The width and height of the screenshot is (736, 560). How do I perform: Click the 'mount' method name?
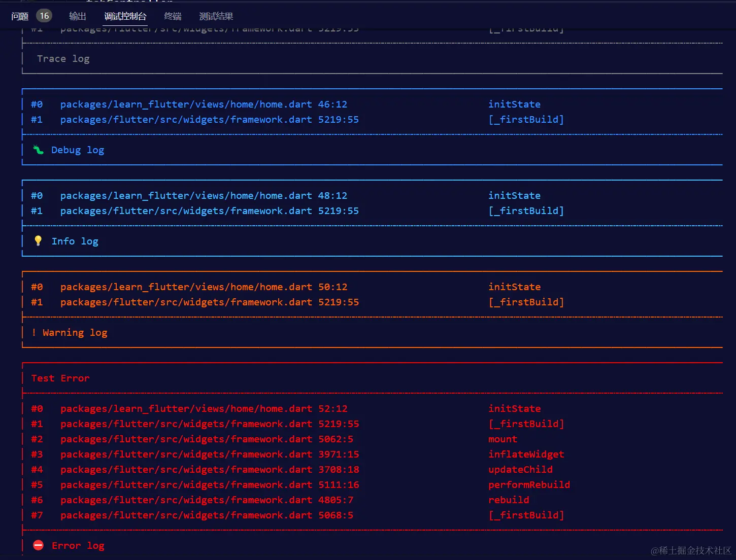(503, 439)
